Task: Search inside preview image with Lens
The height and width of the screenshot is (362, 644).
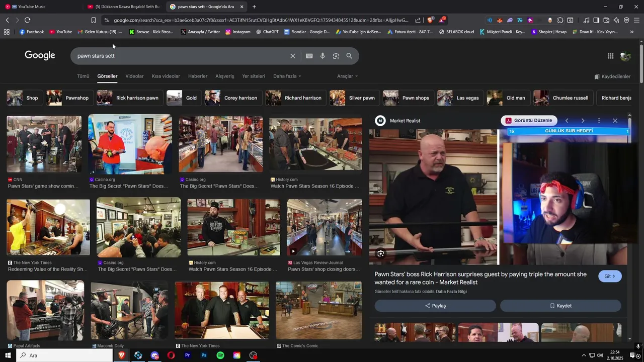Action: point(380,253)
